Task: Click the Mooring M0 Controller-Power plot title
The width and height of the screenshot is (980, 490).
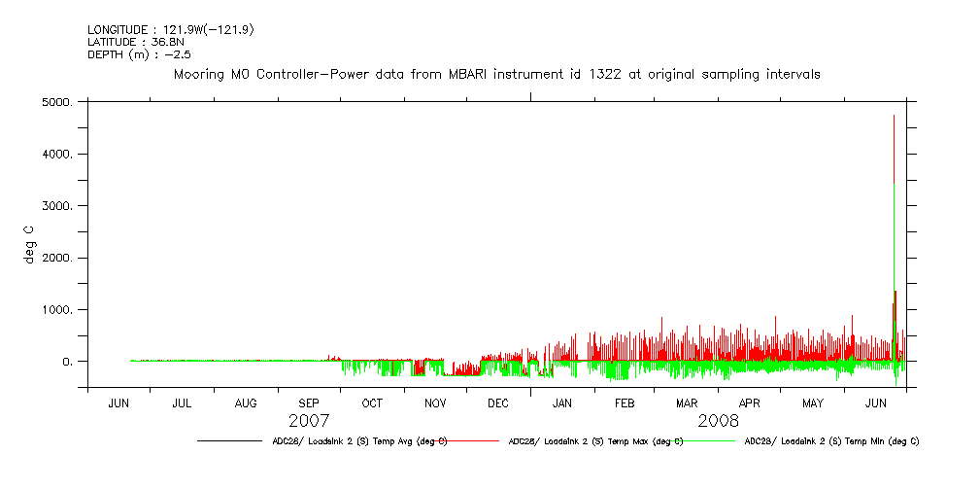Action: pyautogui.click(x=496, y=74)
